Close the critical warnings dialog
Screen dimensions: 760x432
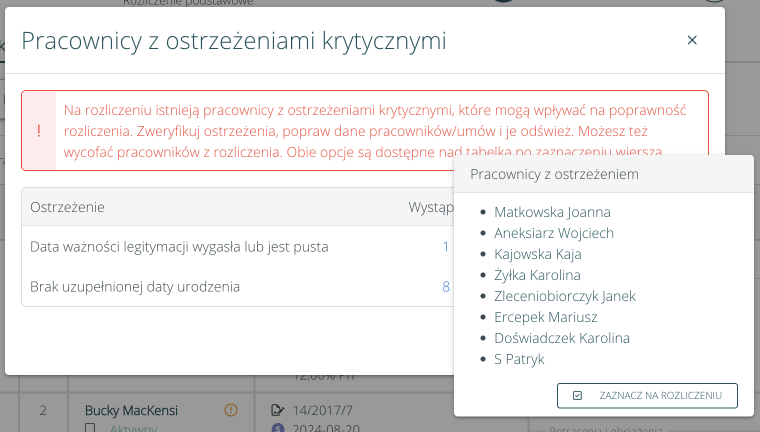point(691,41)
